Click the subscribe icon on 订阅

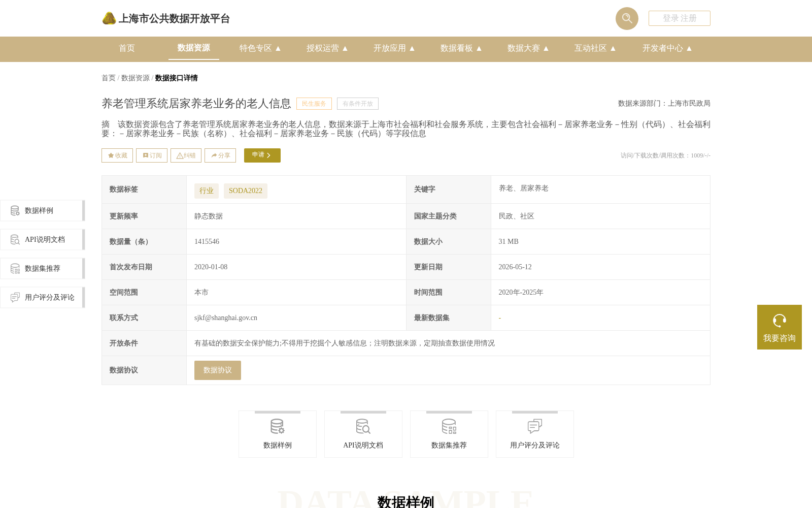(146, 155)
